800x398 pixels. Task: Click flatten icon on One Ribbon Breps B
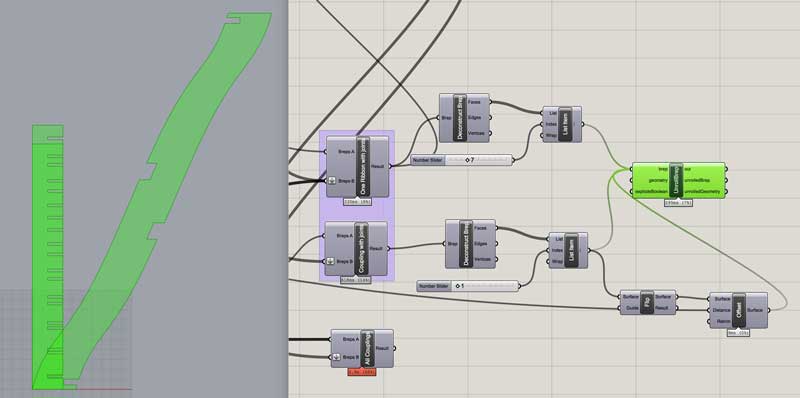[332, 181]
